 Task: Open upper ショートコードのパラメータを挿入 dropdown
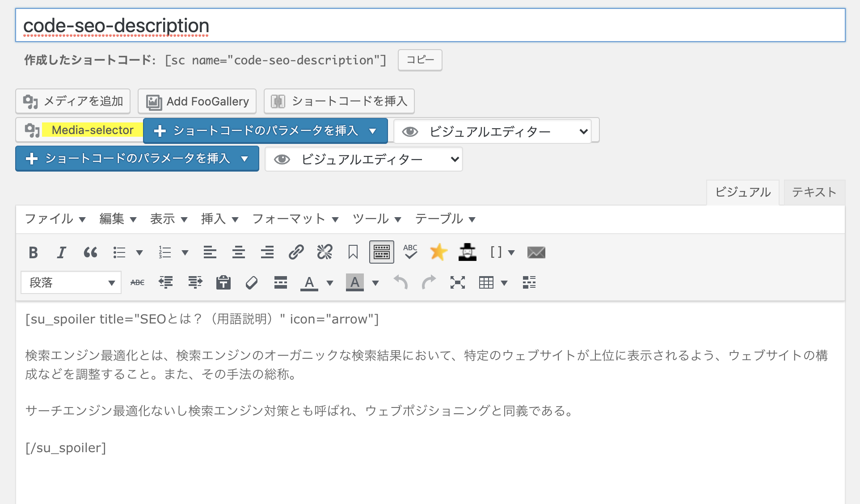[266, 131]
